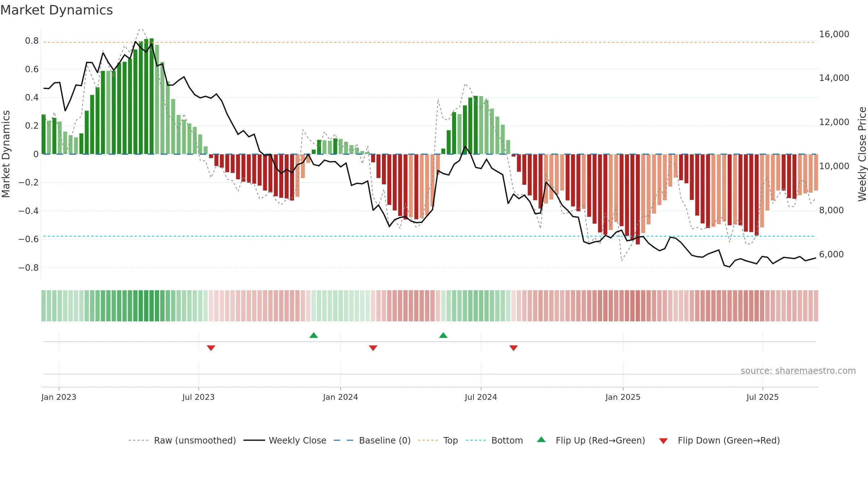Viewport: 868px width, 488px height.
Task: Click the Jan 2023 x-axis label
Action: coord(59,397)
